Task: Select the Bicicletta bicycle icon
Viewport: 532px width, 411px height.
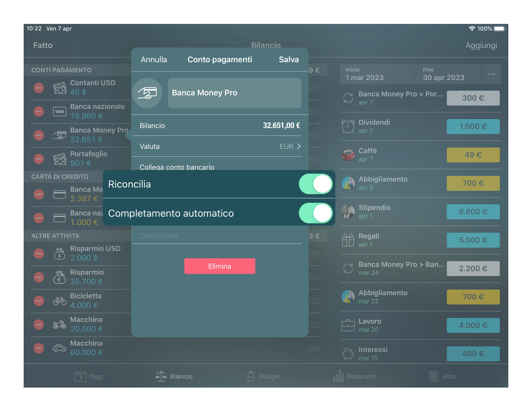Action: (x=60, y=300)
